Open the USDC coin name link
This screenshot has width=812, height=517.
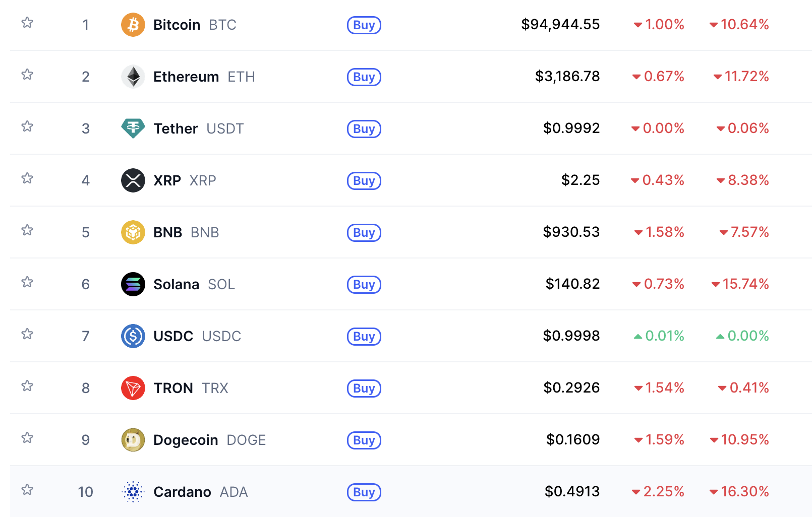173,336
